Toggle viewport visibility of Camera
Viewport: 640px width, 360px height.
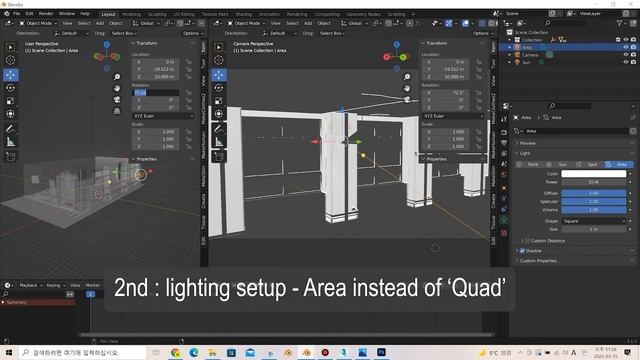click(x=625, y=55)
